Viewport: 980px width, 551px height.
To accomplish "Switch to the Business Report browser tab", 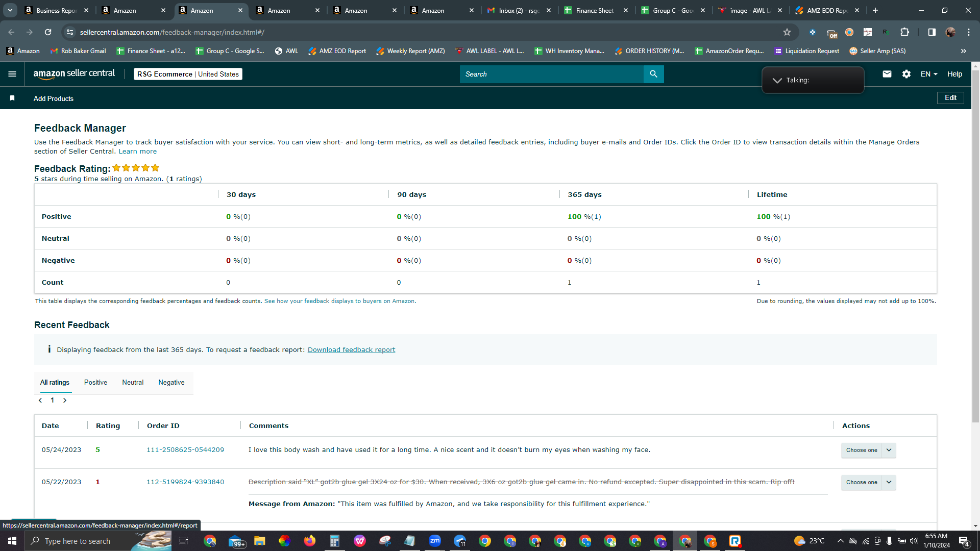I will 56,10.
